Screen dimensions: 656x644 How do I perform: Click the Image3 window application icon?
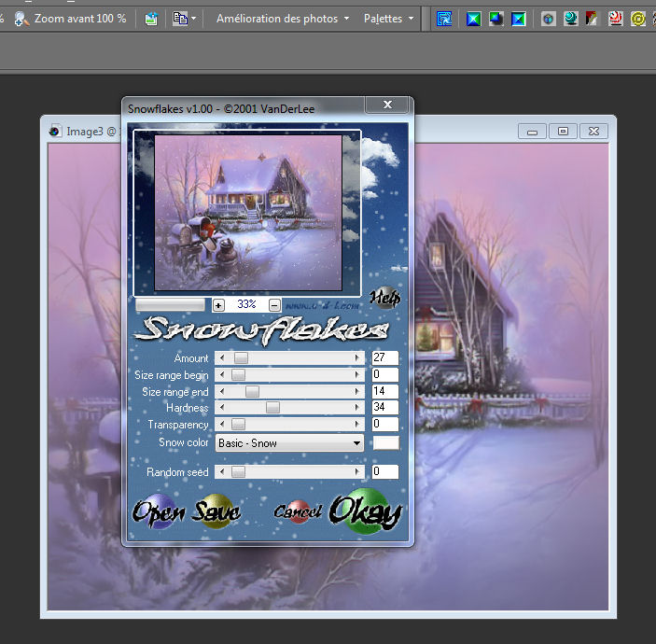pyautogui.click(x=55, y=131)
